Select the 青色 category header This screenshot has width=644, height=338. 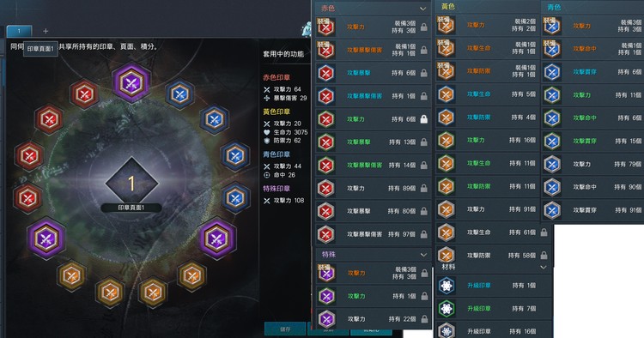[554, 7]
